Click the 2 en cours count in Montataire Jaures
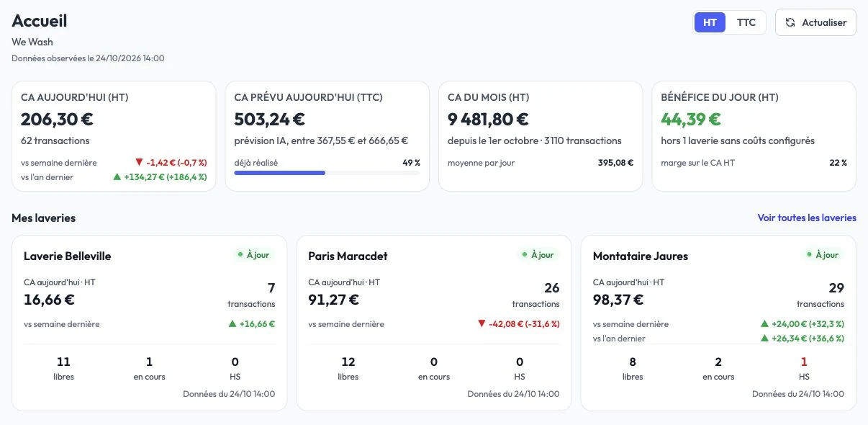This screenshot has width=868, height=425. click(x=718, y=362)
